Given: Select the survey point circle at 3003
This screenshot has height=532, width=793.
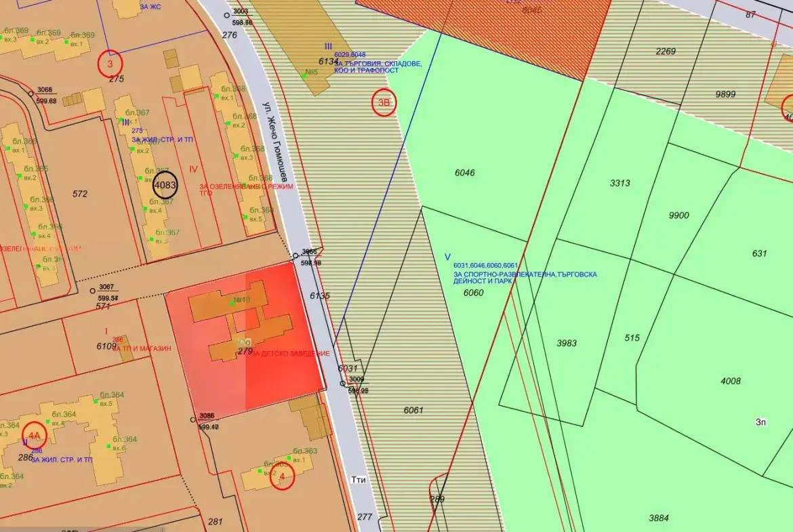Looking at the screenshot, I should pyautogui.click(x=227, y=16).
